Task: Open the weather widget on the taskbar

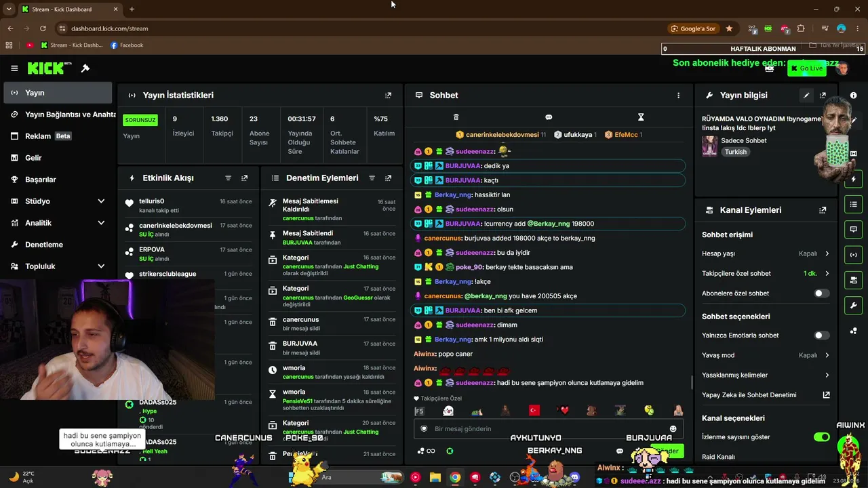Action: tap(22, 477)
